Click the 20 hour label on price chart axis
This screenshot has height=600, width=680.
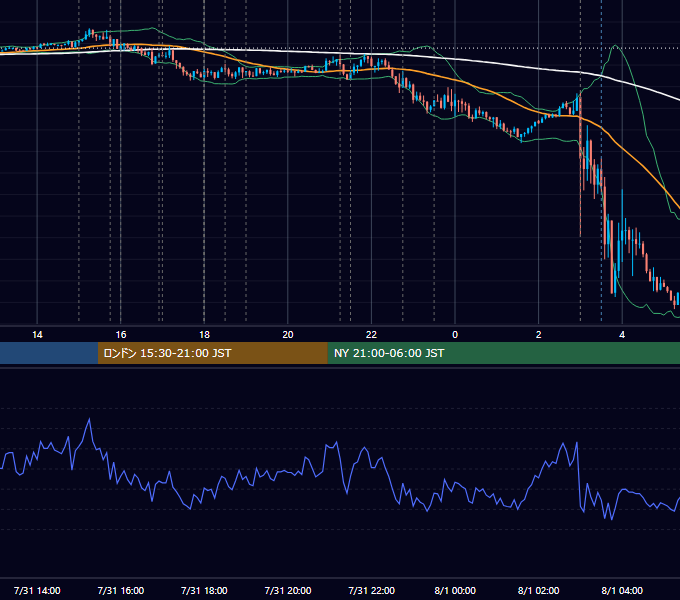point(288,335)
